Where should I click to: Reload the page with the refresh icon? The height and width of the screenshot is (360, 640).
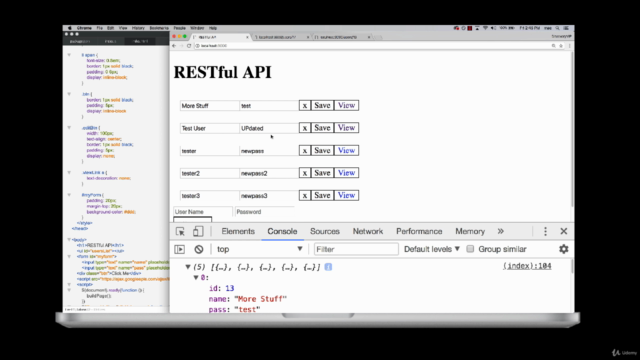click(x=189, y=46)
